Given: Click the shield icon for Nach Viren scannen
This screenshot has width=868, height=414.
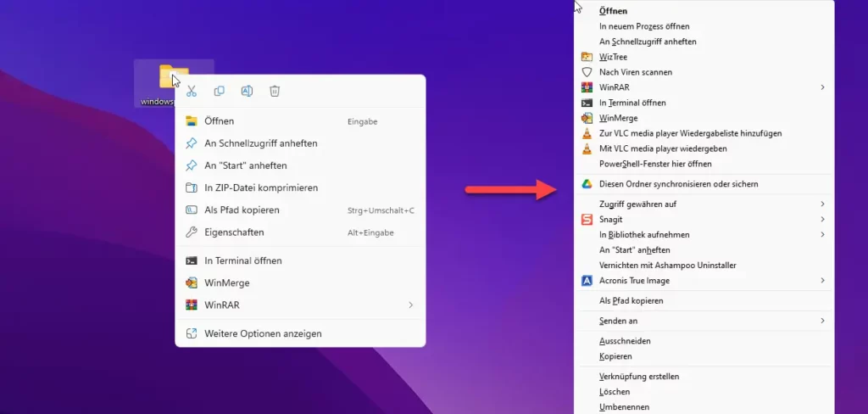Looking at the screenshot, I should [587, 72].
